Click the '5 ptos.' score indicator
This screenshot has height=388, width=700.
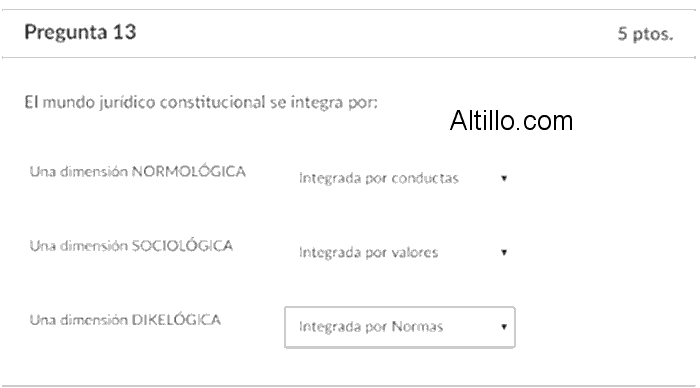click(645, 34)
